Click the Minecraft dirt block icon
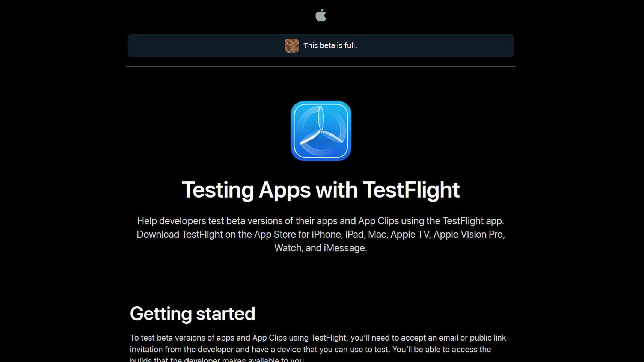Image resolution: width=644 pixels, height=362 pixels. point(291,45)
